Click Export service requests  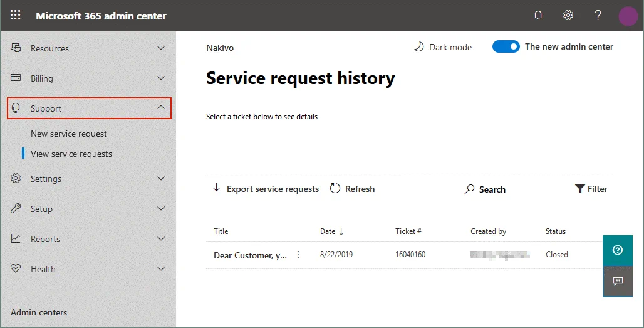tap(266, 189)
